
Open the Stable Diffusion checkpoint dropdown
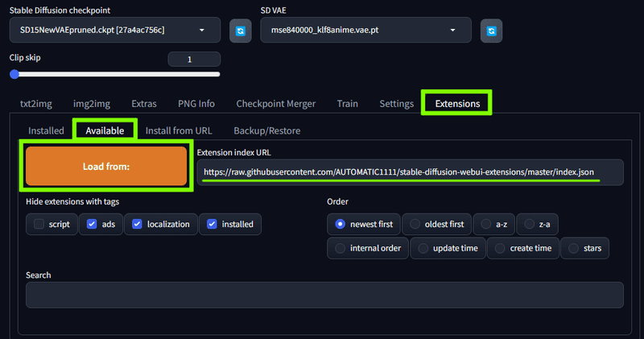(x=115, y=30)
